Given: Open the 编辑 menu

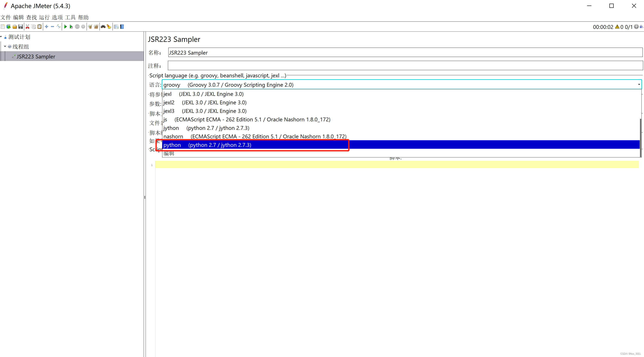Looking at the screenshot, I should (x=18, y=17).
